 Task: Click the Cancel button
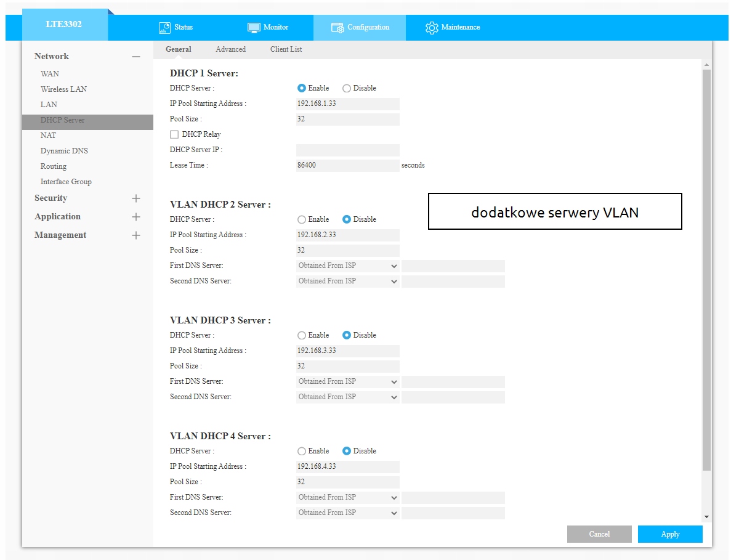click(599, 534)
